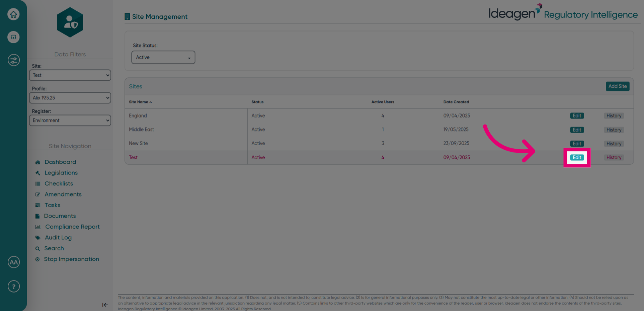
Task: Open Documents from site navigation
Action: 60,216
